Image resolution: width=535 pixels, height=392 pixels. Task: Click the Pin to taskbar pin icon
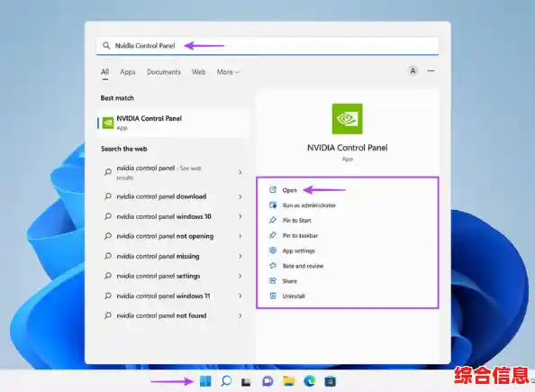click(x=273, y=235)
